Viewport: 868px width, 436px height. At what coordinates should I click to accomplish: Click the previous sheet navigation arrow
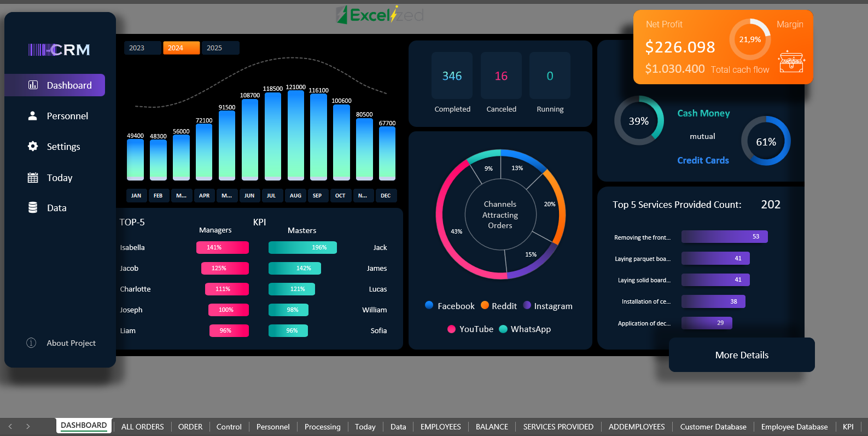(x=10, y=426)
